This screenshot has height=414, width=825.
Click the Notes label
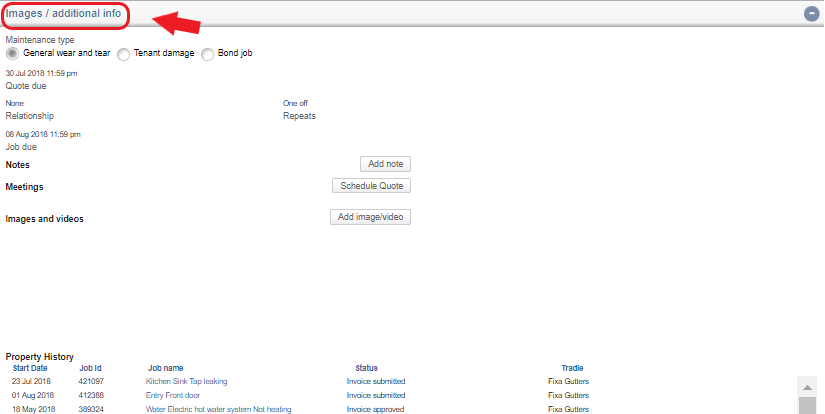[17, 165]
